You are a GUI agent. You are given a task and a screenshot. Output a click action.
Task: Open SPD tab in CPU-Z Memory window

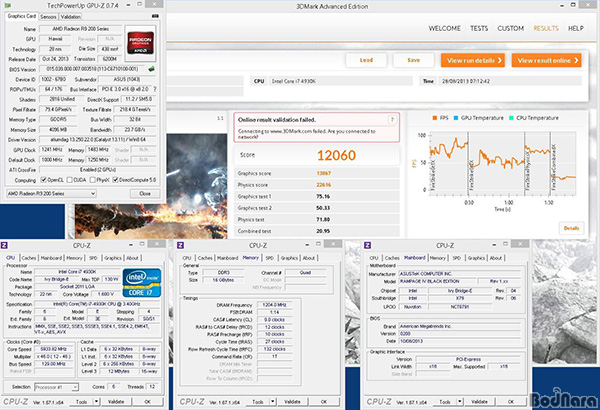(270, 258)
